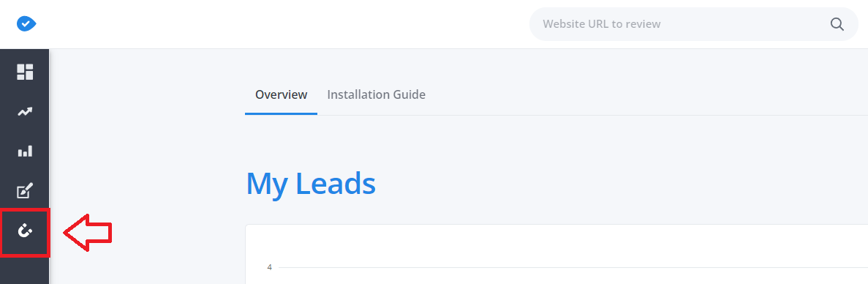The width and height of the screenshot is (868, 284).
Task: Open the trending arrow icon in sidebar
Action: click(25, 112)
